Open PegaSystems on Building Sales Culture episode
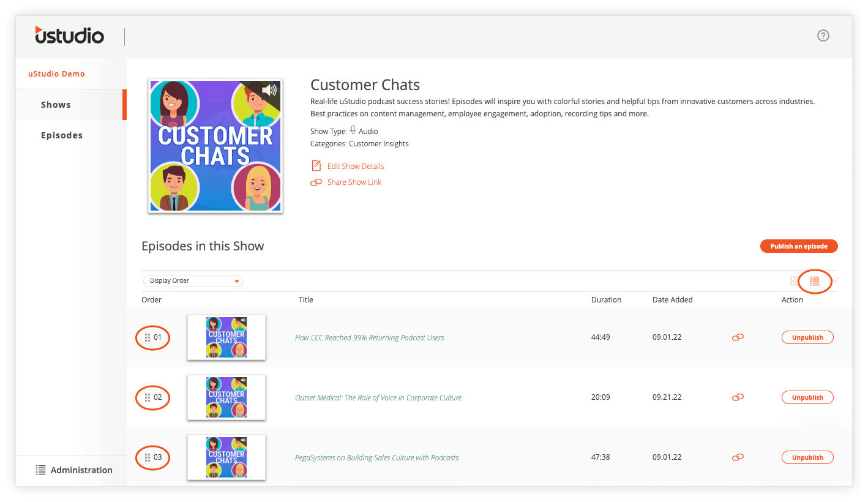The height and width of the screenshot is (502, 868). tap(377, 457)
